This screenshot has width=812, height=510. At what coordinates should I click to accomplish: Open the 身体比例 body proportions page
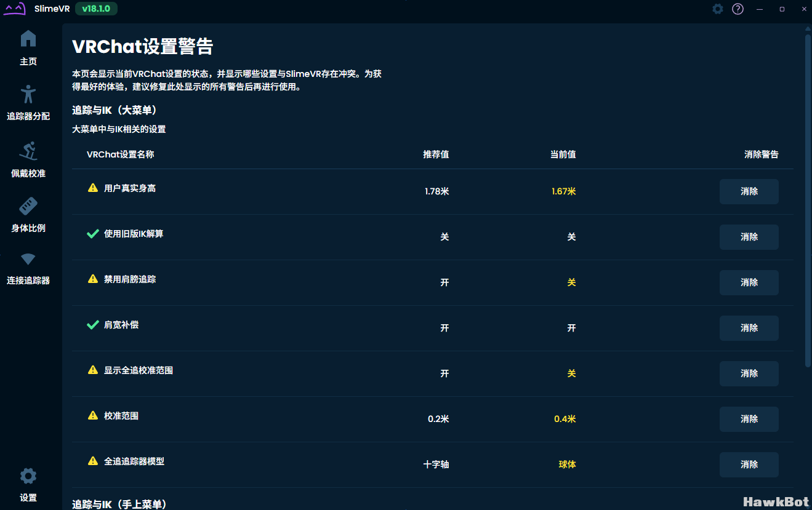28,215
